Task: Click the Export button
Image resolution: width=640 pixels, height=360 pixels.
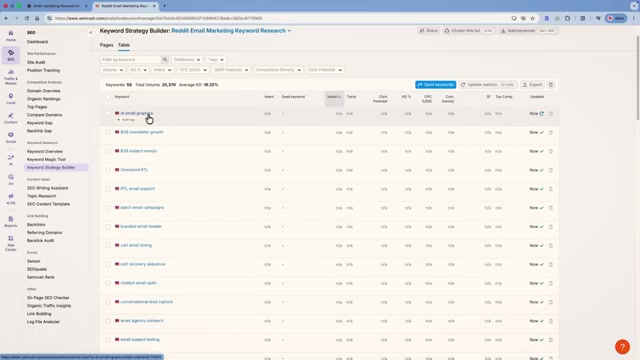Action: 532,84
